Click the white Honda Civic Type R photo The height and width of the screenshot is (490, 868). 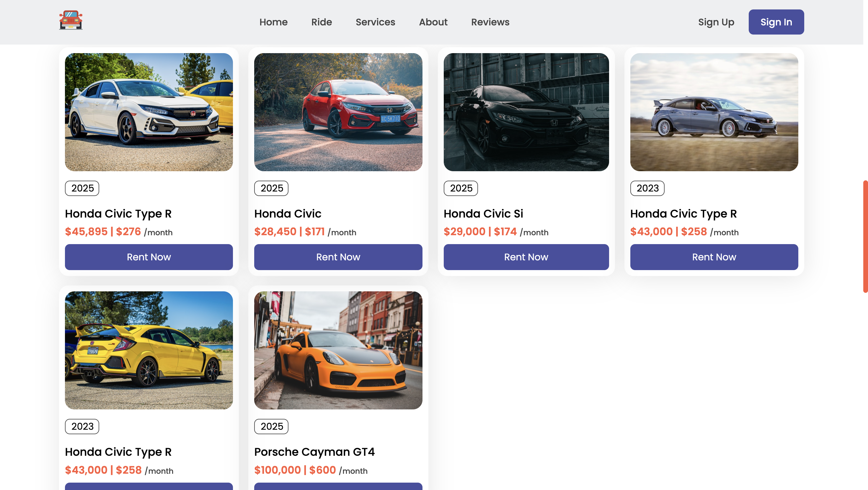(149, 112)
